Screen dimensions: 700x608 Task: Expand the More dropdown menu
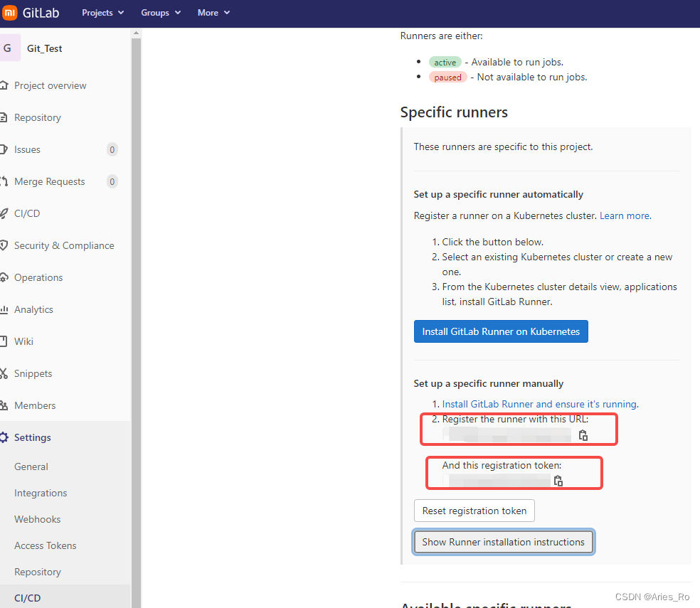click(x=213, y=13)
